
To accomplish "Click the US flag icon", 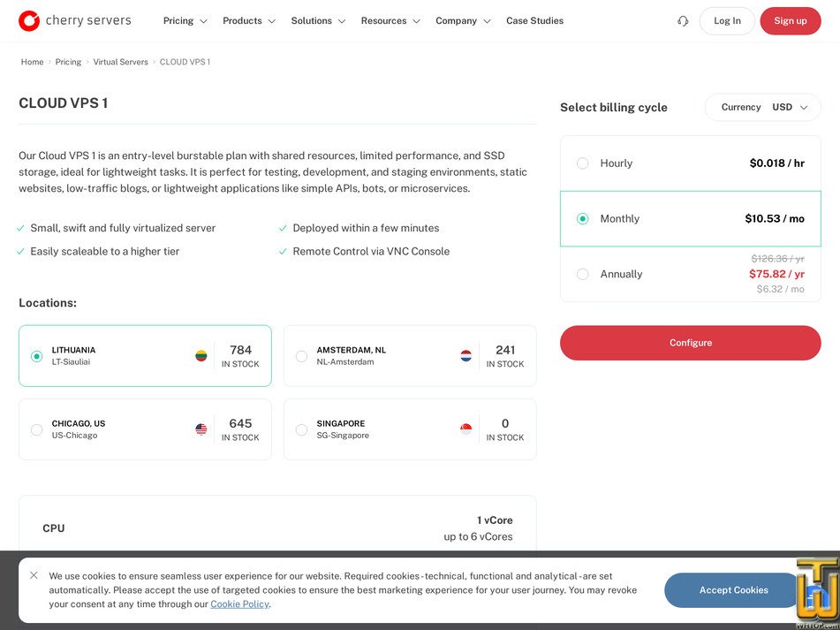I will (x=201, y=429).
